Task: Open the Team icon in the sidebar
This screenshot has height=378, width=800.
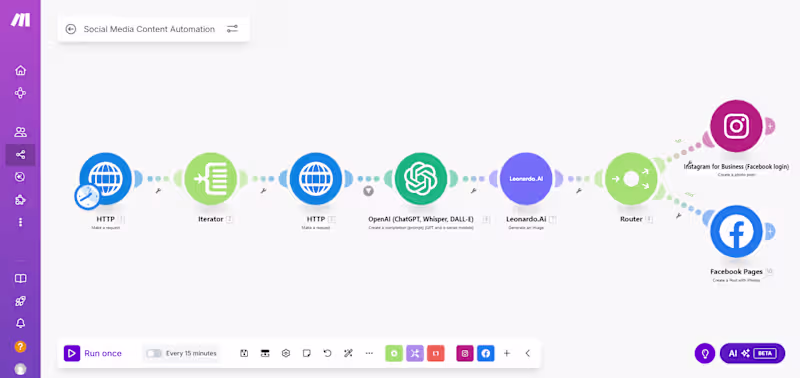Action: pos(20,132)
